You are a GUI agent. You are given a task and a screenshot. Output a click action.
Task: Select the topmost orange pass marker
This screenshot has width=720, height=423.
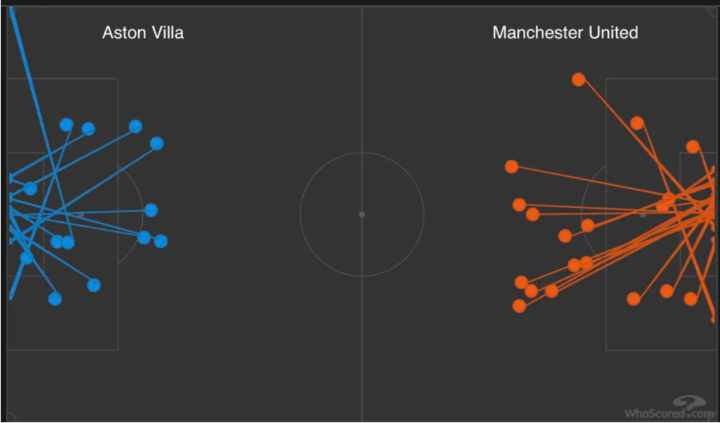(x=578, y=79)
